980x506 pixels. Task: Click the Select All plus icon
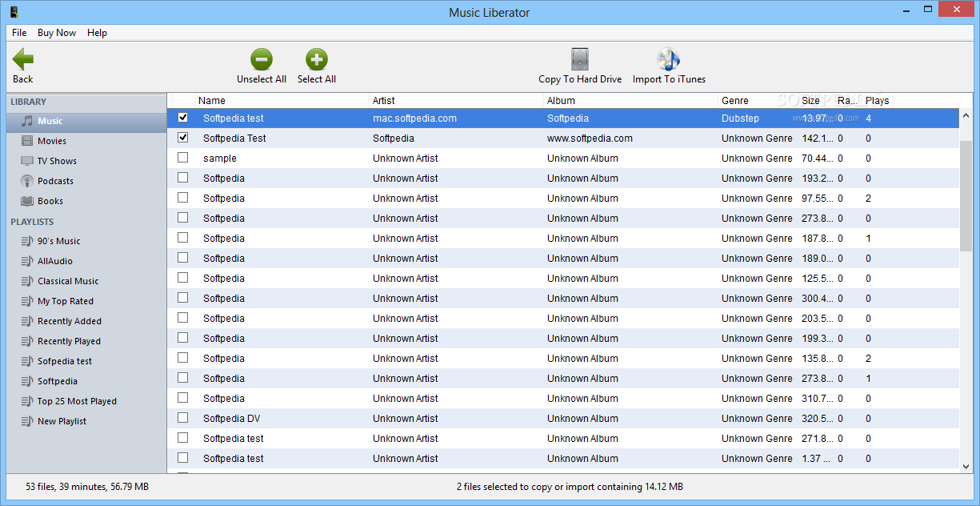point(317,59)
